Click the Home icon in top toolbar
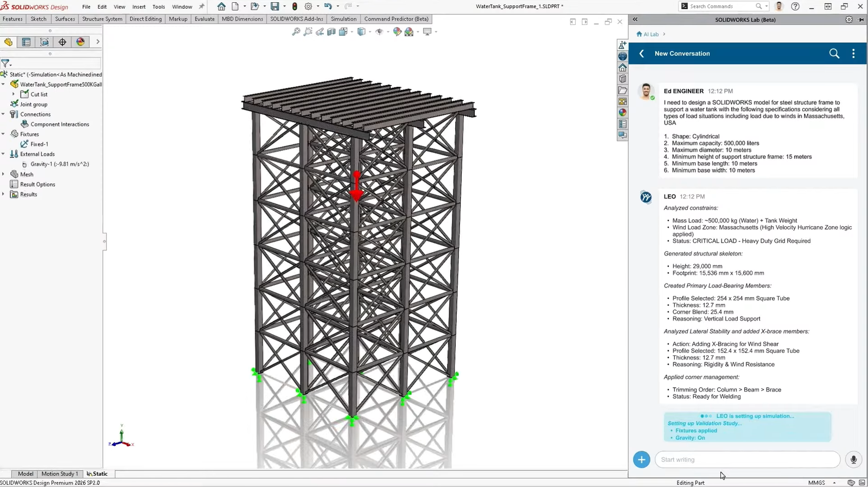This screenshot has height=487, width=868. (221, 7)
